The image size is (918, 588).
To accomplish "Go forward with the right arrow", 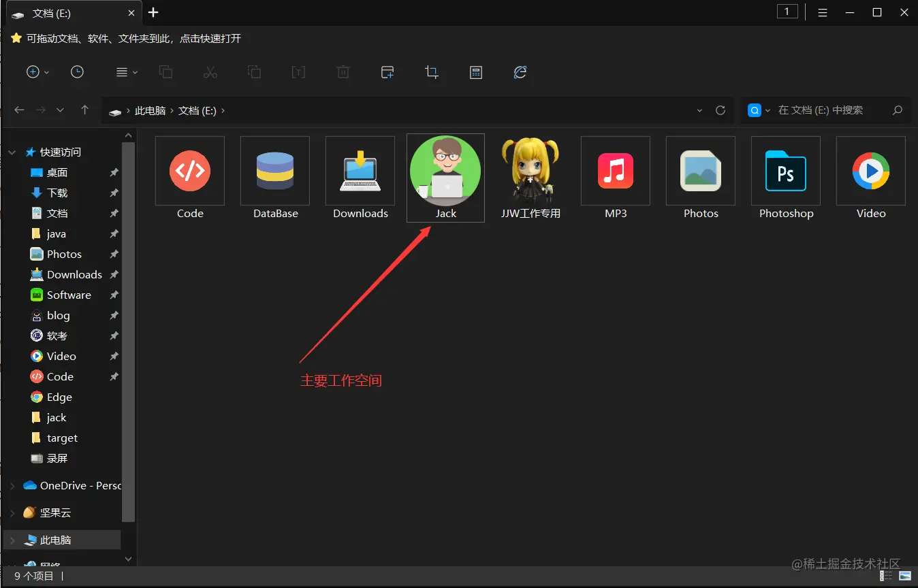I will coord(41,110).
